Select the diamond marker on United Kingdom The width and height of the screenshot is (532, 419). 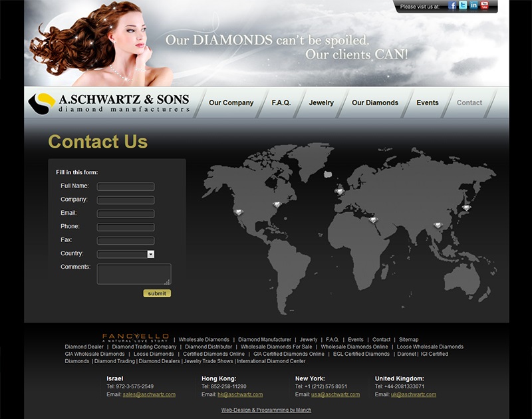pos(340,192)
